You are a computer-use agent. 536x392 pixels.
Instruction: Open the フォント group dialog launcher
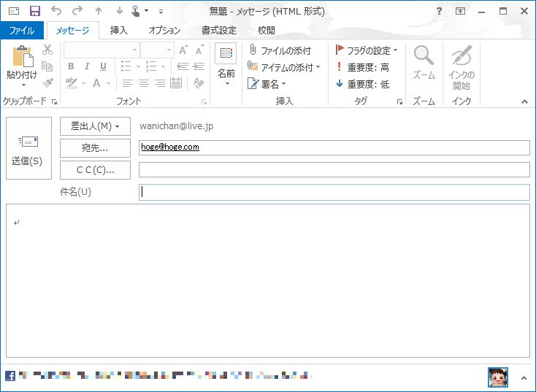tap(204, 101)
